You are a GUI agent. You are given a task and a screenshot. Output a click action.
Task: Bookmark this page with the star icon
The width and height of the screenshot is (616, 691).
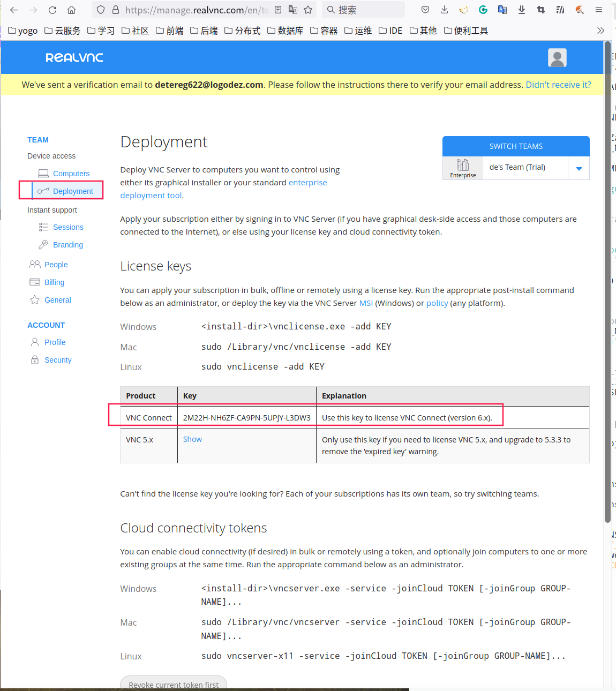[x=308, y=10]
